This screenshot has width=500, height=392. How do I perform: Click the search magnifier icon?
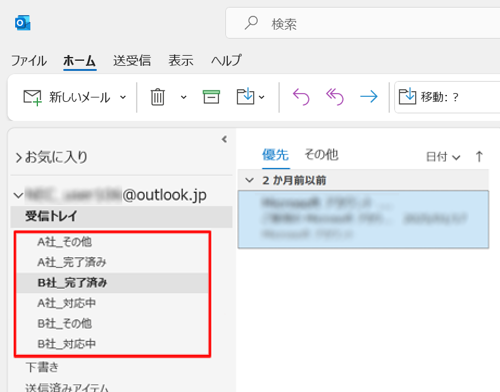click(x=251, y=23)
